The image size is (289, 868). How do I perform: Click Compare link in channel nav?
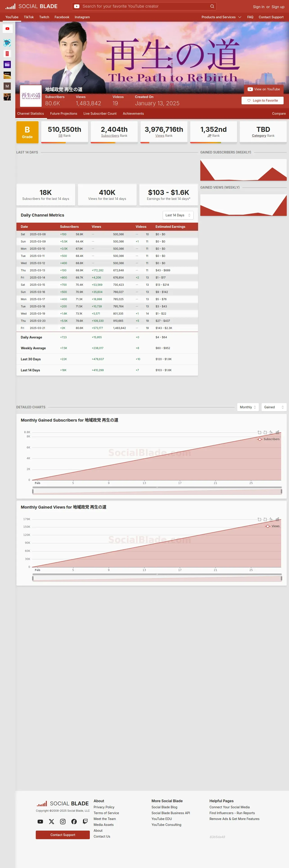click(x=279, y=114)
